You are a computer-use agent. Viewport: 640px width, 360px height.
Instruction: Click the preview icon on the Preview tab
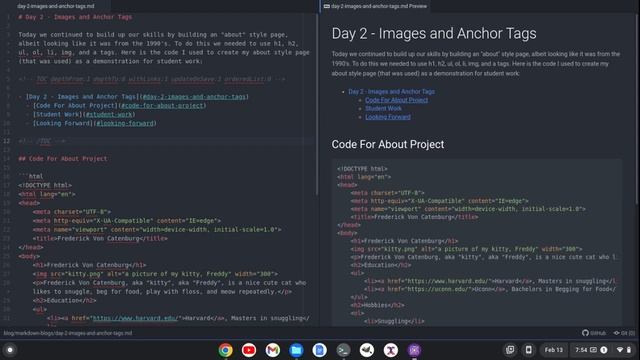tap(327, 6)
